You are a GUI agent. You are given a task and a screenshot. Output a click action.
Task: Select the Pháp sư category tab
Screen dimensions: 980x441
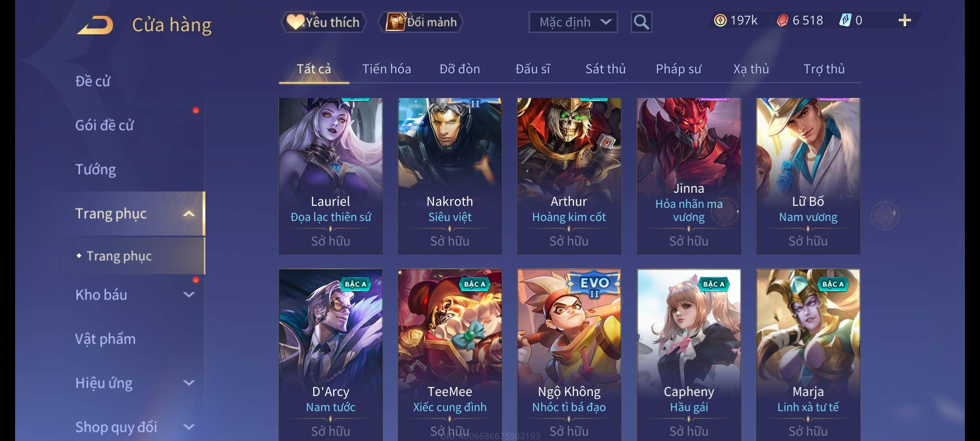click(678, 69)
